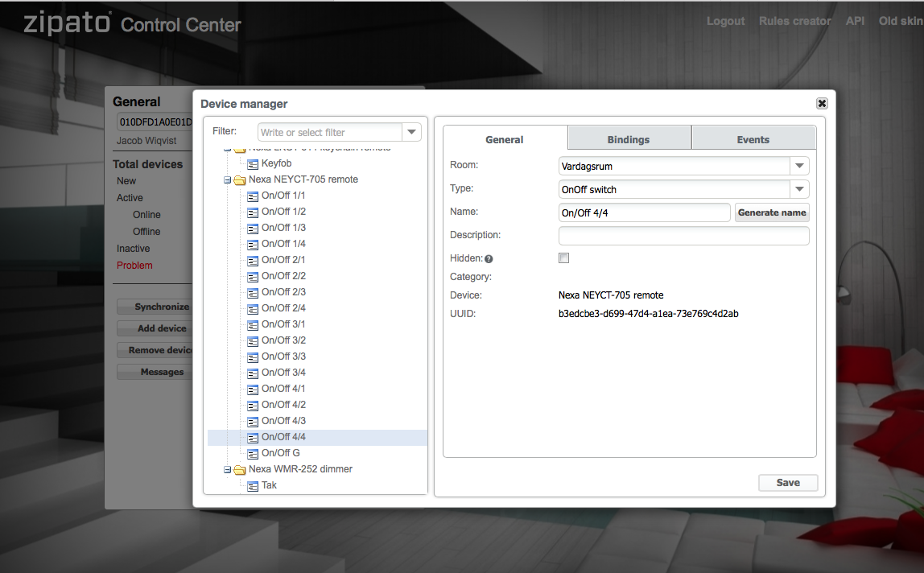Click the Hidden help question mark icon
The width and height of the screenshot is (924, 573).
coord(489,259)
